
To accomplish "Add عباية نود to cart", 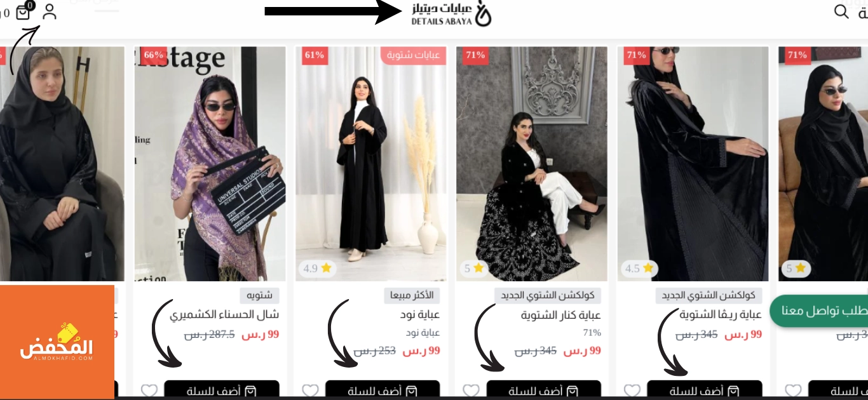I will coord(383,390).
